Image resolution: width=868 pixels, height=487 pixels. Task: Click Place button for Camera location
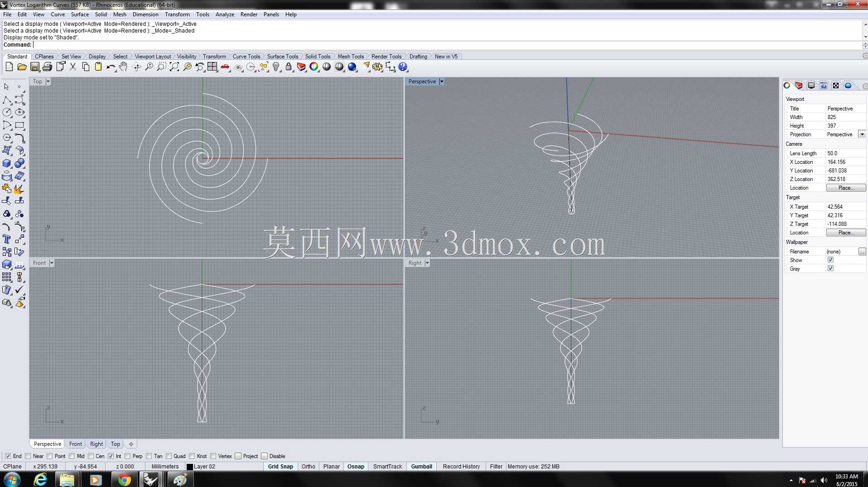pos(846,188)
